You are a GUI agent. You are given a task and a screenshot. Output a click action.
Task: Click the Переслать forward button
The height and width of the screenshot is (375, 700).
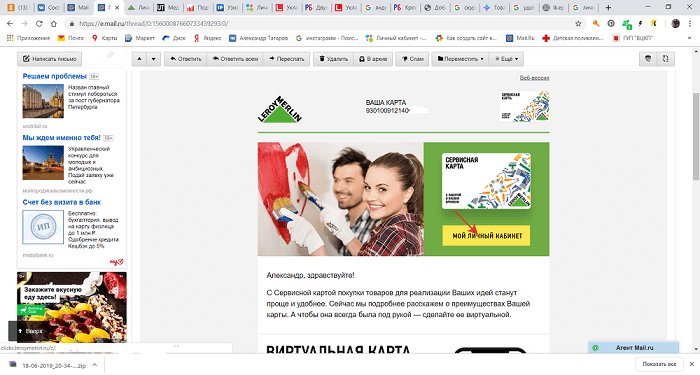click(x=287, y=58)
